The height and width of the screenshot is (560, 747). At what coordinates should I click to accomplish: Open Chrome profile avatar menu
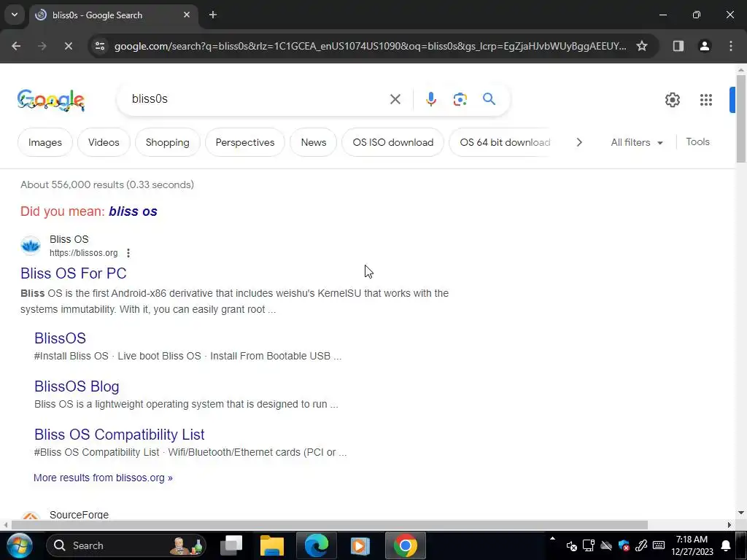tap(704, 46)
